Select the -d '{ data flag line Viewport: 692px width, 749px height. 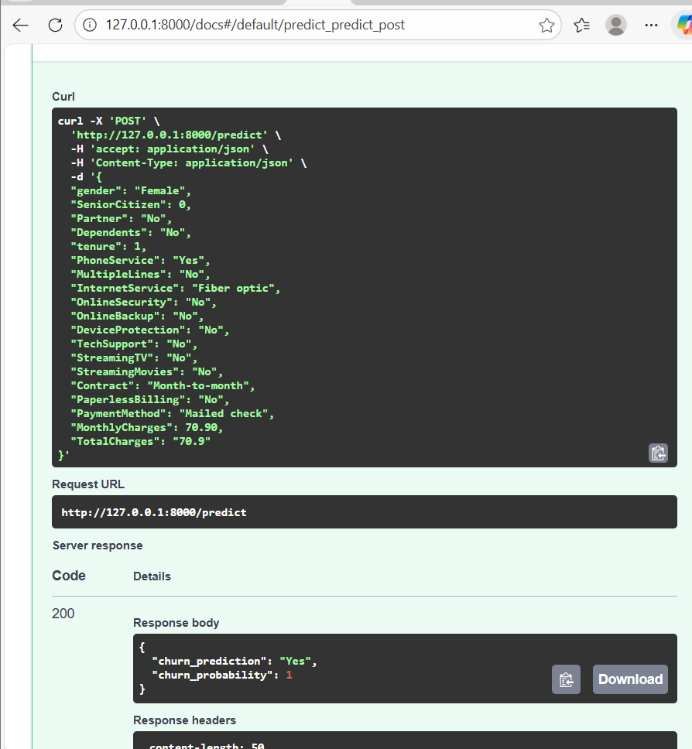tap(86, 177)
